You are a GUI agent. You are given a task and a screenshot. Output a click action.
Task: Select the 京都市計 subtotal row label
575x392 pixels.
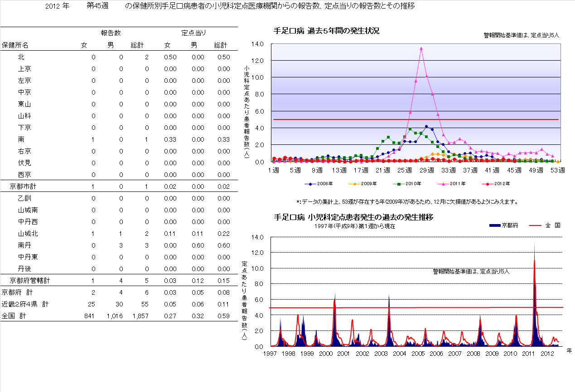click(x=23, y=186)
